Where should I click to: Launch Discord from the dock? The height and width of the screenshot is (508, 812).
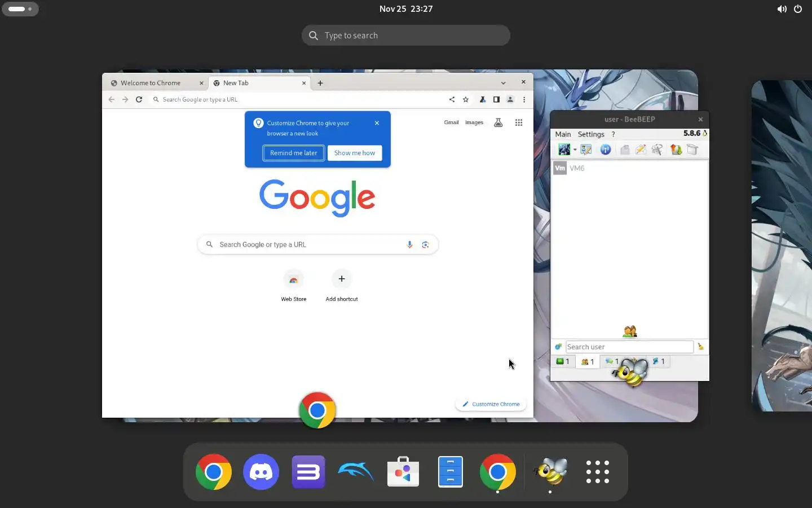tap(261, 472)
